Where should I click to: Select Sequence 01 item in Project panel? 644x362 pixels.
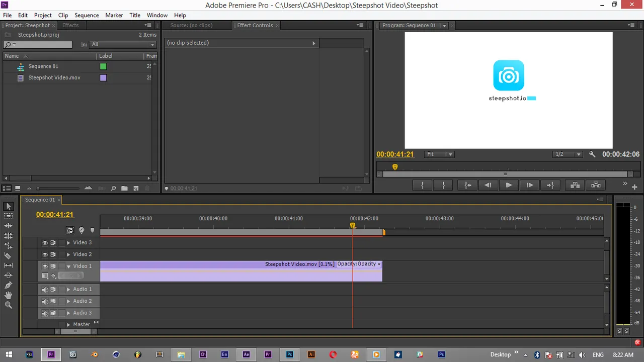[43, 66]
